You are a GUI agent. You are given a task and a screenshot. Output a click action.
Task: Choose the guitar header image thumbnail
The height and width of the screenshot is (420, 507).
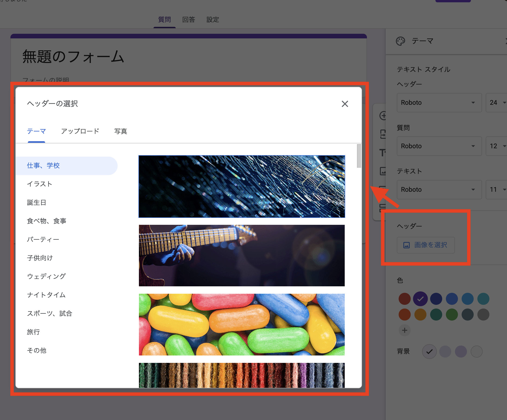tap(241, 256)
